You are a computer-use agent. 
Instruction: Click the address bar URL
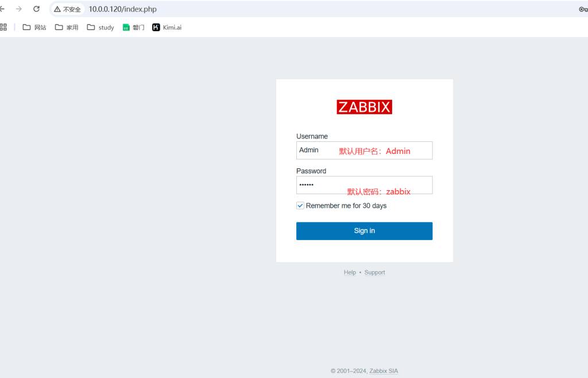click(x=122, y=9)
